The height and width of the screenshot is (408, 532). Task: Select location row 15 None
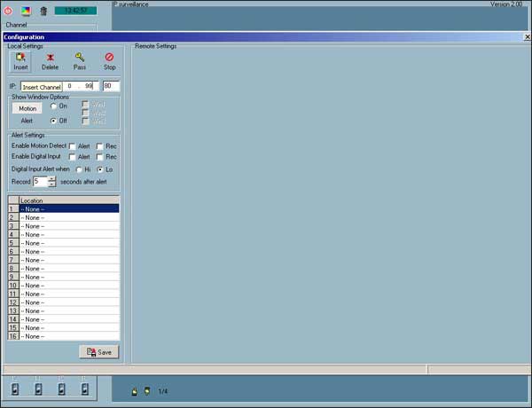coord(69,327)
